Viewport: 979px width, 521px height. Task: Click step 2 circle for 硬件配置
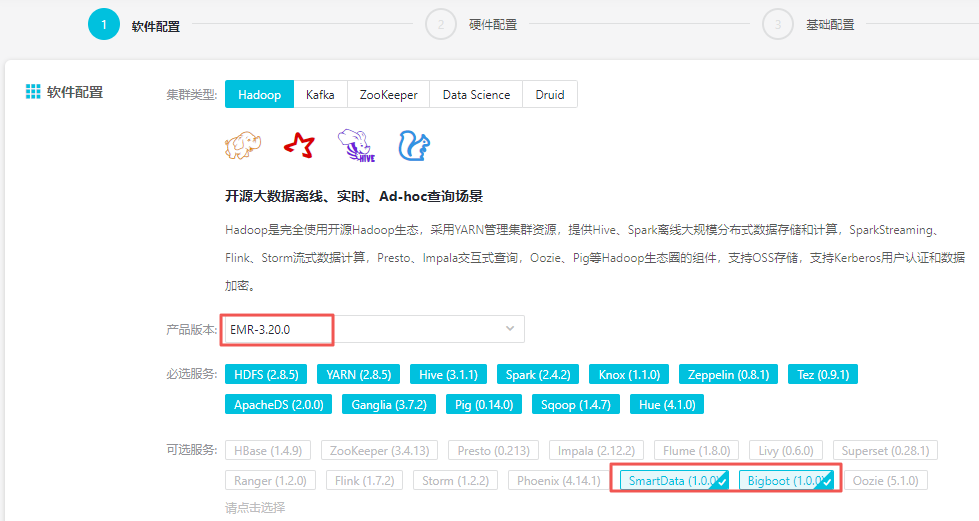click(441, 24)
